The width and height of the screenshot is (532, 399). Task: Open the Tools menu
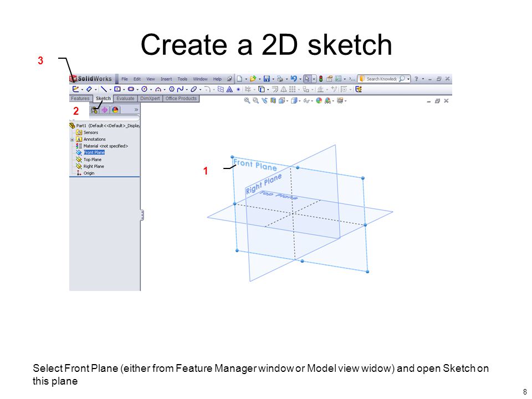pyautogui.click(x=182, y=79)
